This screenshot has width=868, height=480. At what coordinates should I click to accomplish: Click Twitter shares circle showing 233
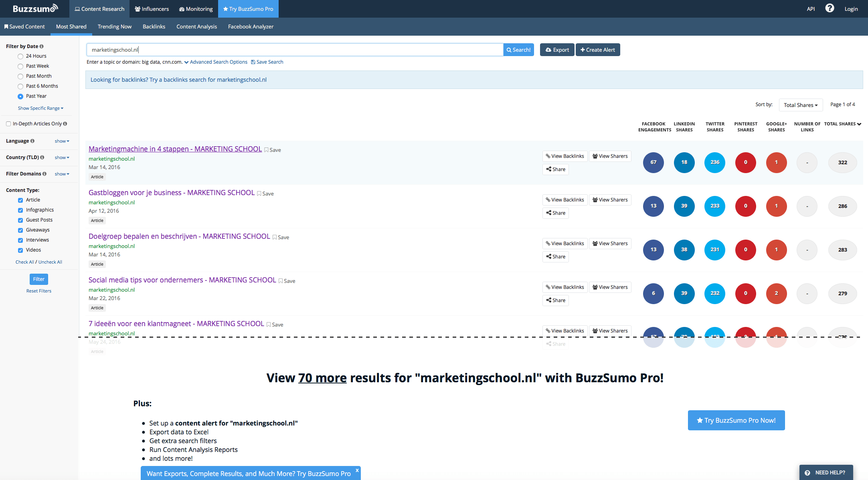(x=715, y=206)
